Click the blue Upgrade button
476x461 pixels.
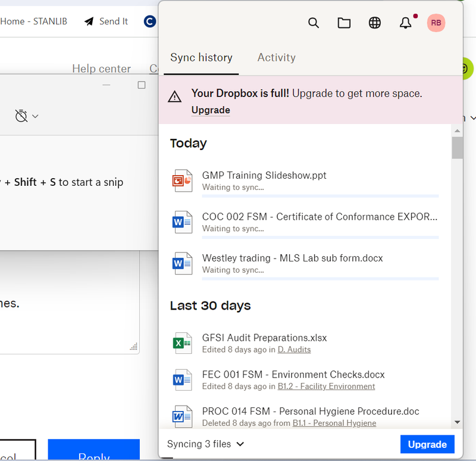coord(427,444)
